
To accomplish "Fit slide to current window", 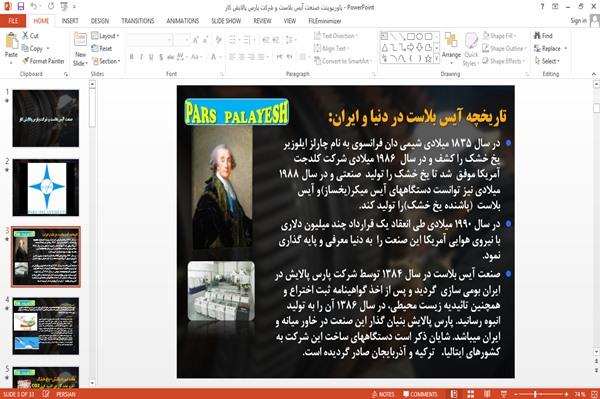I will coord(594,394).
